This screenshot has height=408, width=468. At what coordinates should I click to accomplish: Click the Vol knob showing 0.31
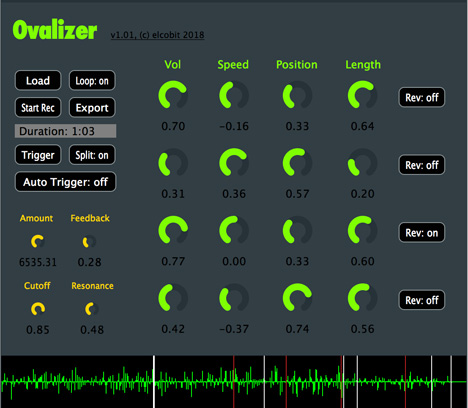(173, 163)
